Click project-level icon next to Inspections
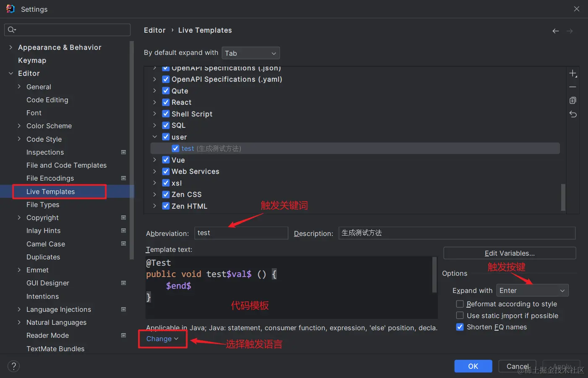Screen dimensions: 588x378 click(x=123, y=152)
